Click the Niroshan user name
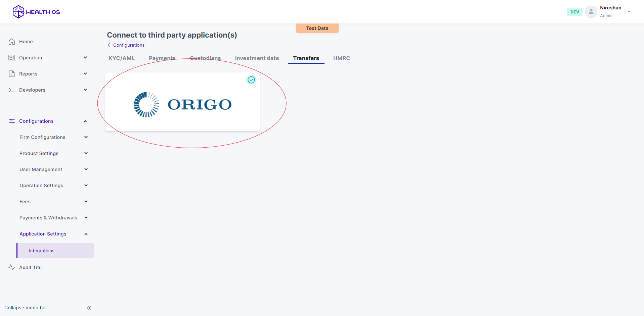644x316 pixels. [611, 8]
